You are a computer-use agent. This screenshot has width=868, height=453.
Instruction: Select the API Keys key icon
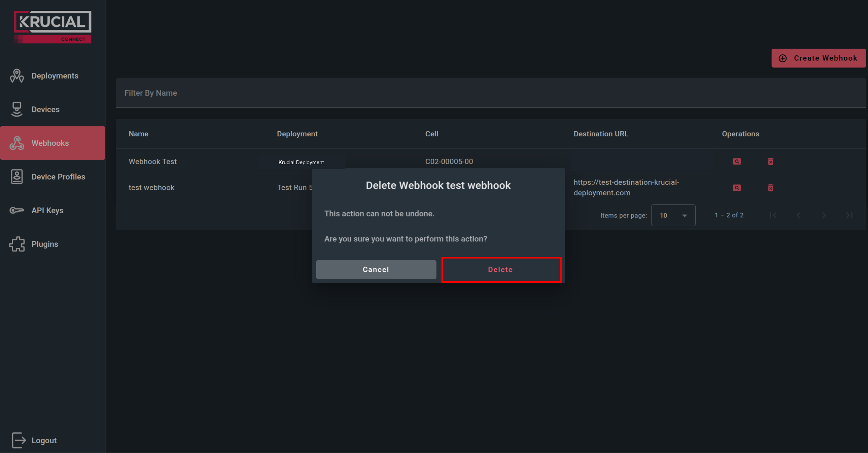[17, 210]
